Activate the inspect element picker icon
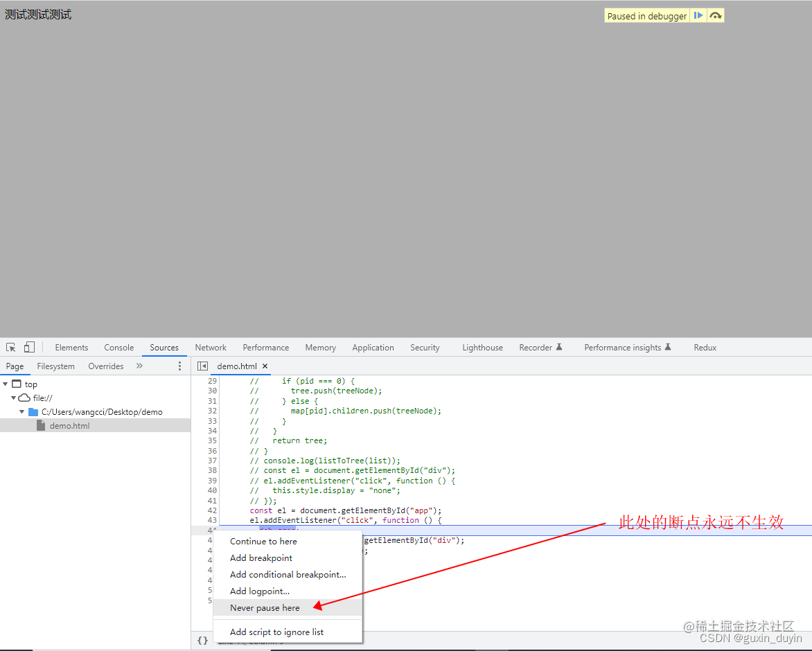Viewport: 812px width, 651px height. (11, 347)
